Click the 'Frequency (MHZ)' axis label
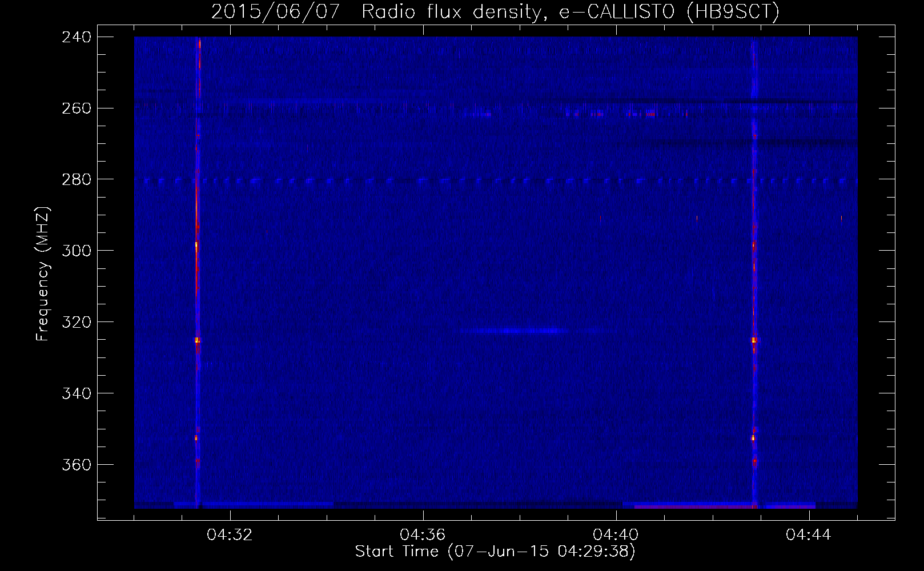 [x=43, y=274]
